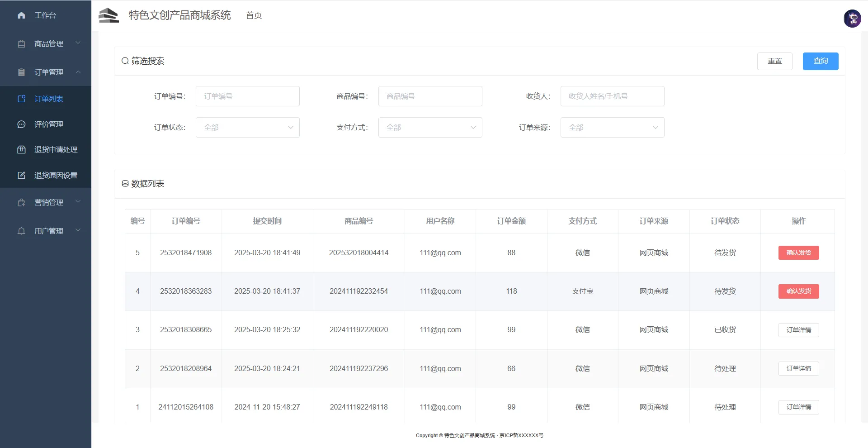The width and height of the screenshot is (868, 448).
Task: Click the bell icon for 用户管理
Action: 21,231
